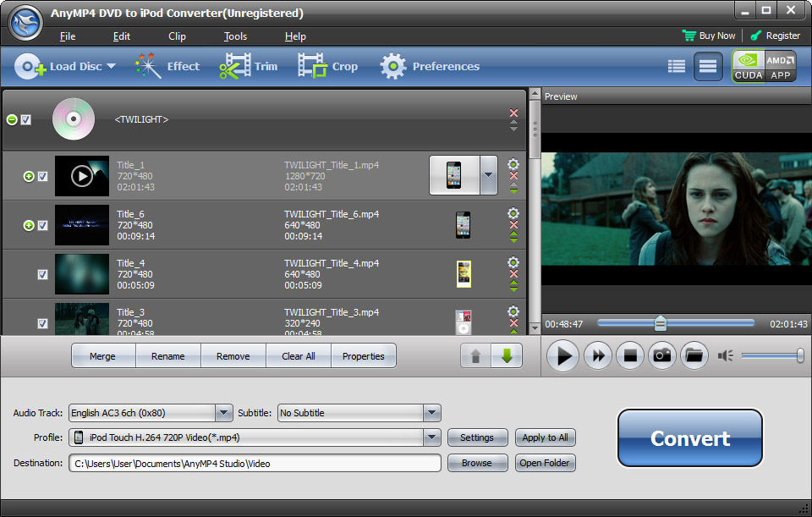The width and height of the screenshot is (812, 517).
Task: Uncheck the Title_4 checkbox
Action: click(43, 274)
